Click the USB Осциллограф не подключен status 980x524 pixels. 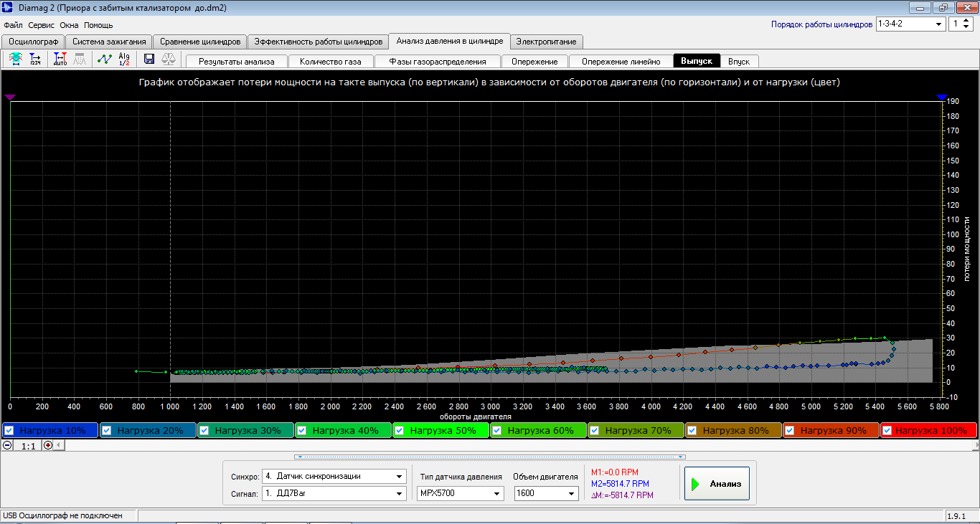[62, 515]
